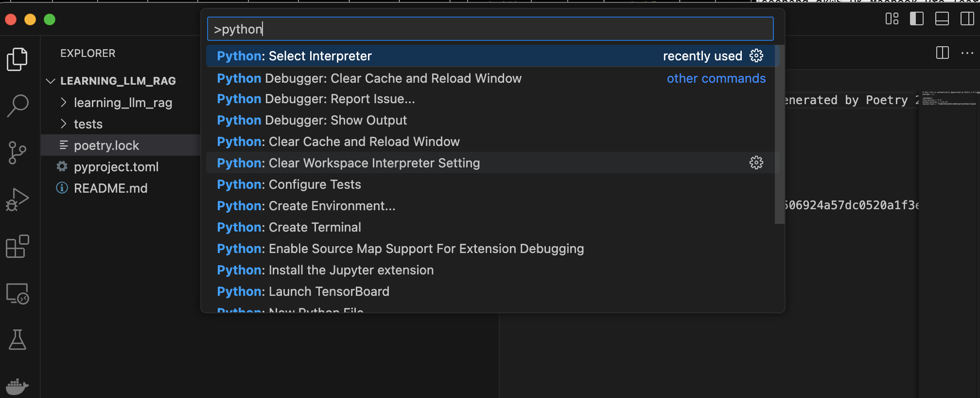Split the editor to the right
This screenshot has height=398, width=980.
[943, 53]
